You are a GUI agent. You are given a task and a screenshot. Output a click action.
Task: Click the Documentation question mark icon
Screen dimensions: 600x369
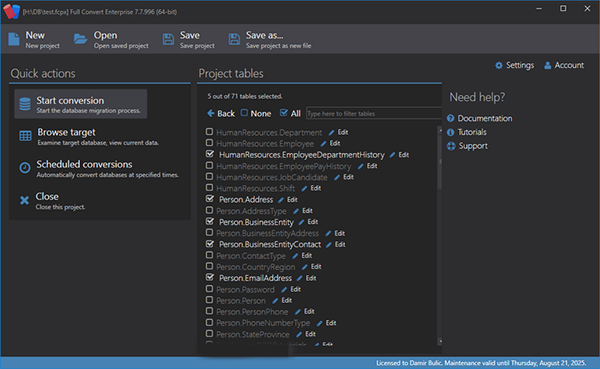point(451,118)
